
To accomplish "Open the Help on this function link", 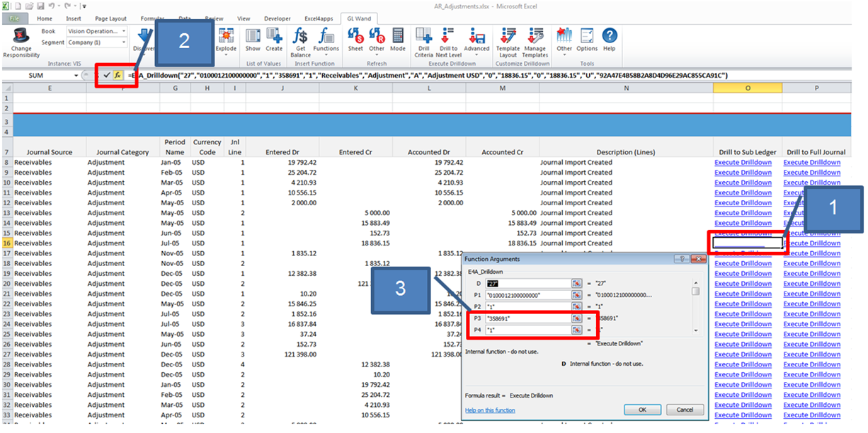I will [490, 410].
